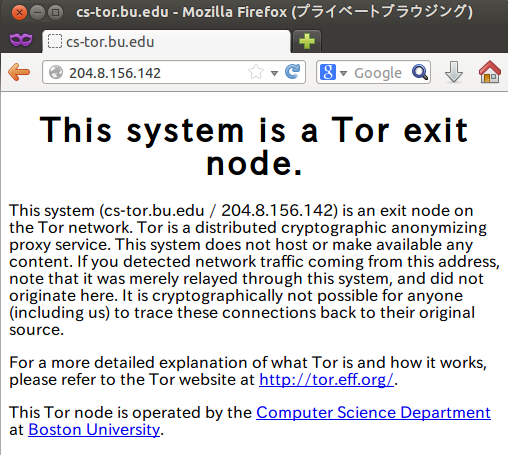Maximize the Firefox window
The height and width of the screenshot is (455, 508).
tap(55, 13)
